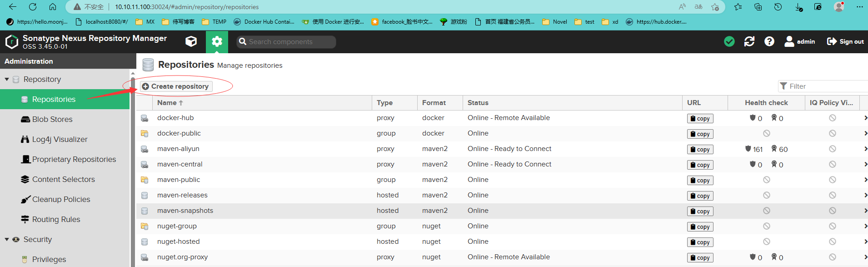
Task: Copy URL of docker-hub repository
Action: 700,118
